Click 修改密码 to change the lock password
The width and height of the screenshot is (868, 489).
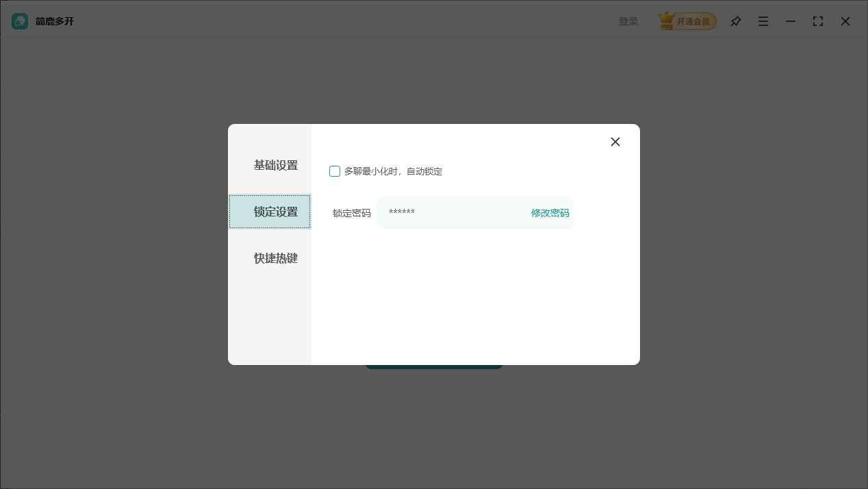point(549,213)
